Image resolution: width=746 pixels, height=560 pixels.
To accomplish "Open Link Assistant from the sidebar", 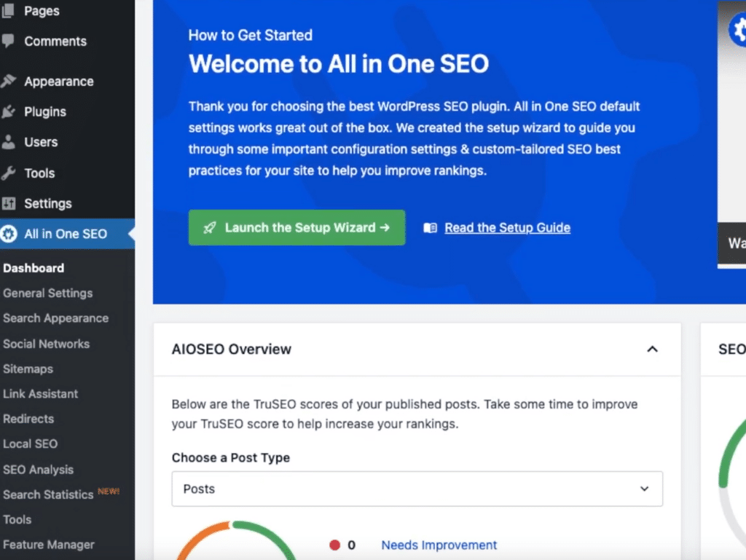I will click(40, 394).
